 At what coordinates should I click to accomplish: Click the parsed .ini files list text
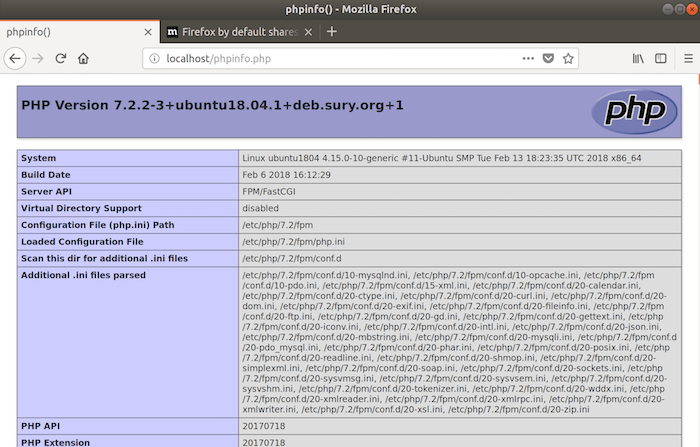point(459,342)
